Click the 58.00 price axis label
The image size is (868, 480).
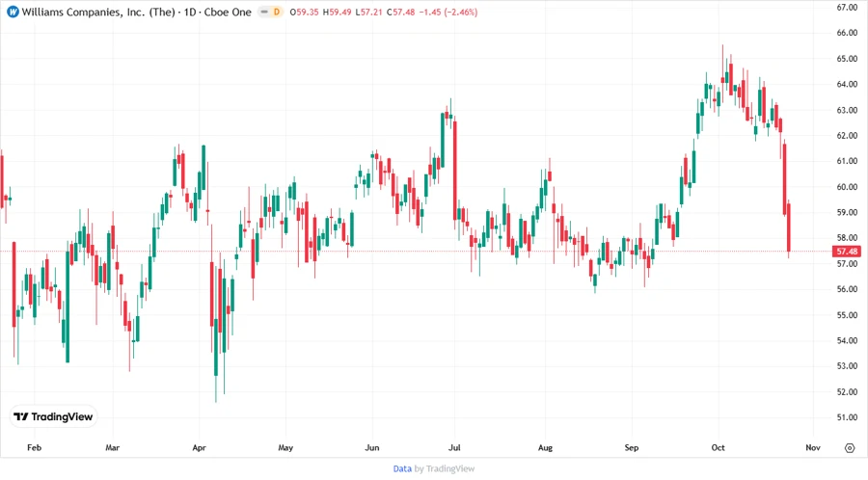(847, 238)
